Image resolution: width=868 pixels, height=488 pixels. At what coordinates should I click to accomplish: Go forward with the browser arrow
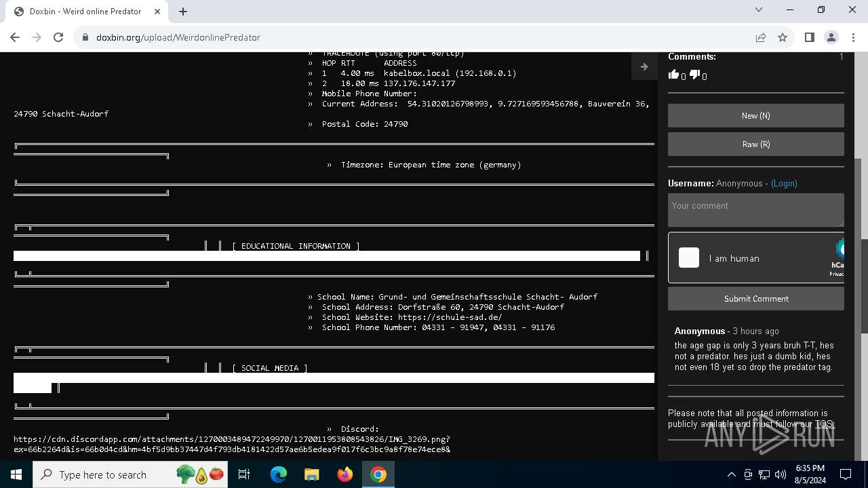(x=37, y=37)
